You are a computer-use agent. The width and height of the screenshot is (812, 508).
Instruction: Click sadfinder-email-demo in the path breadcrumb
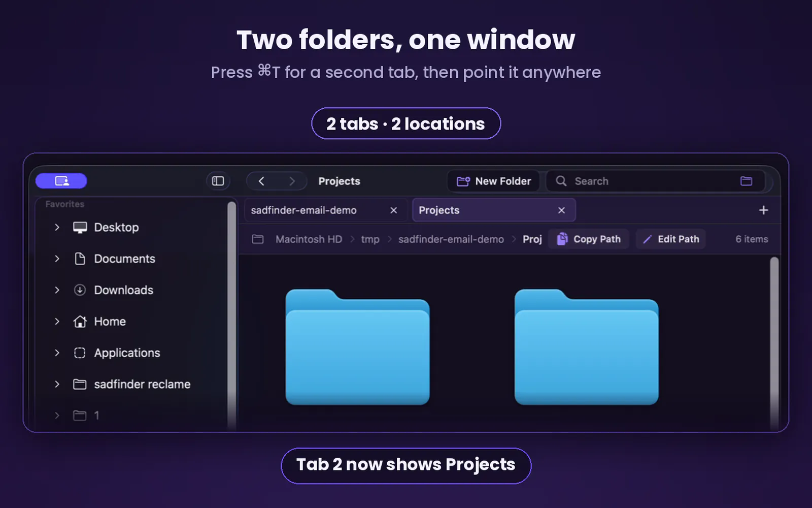(451, 239)
